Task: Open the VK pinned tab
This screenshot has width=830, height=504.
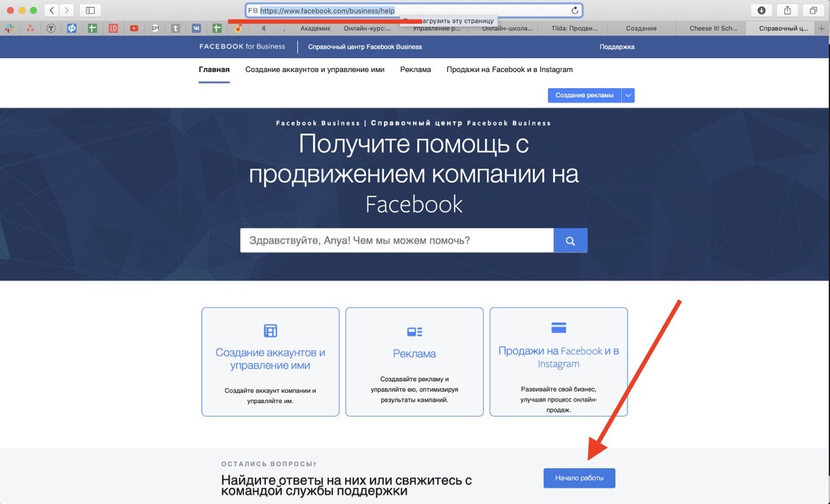Action: coord(196,28)
